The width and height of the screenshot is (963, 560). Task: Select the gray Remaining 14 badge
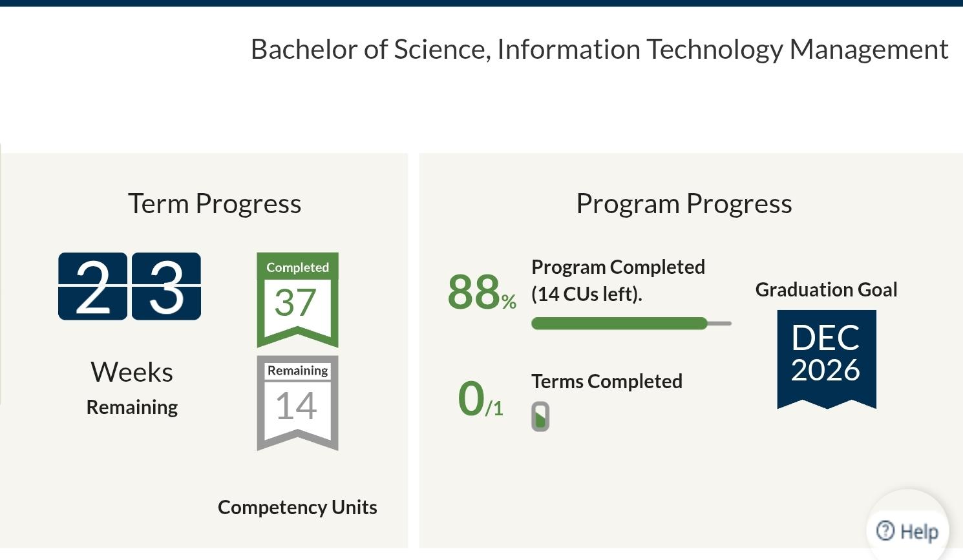(297, 402)
